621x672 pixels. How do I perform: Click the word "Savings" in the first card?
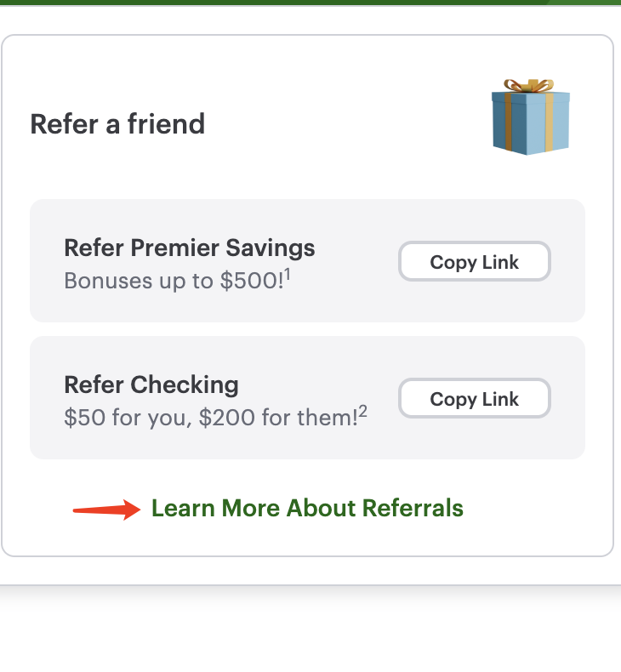[x=270, y=248]
